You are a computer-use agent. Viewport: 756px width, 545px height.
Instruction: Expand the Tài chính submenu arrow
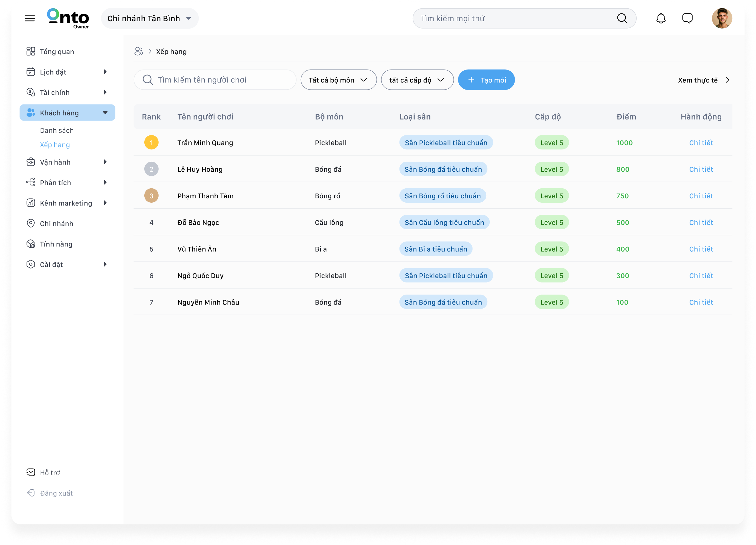point(105,92)
